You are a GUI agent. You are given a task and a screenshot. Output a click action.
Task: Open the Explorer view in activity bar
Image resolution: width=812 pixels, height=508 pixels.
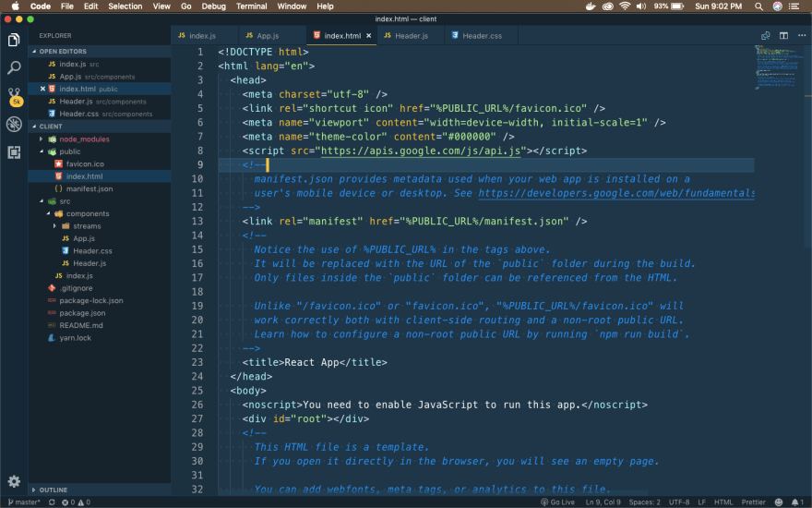[14, 40]
